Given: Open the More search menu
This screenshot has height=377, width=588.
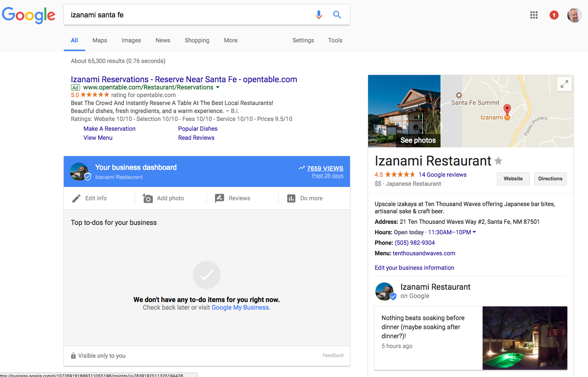Looking at the screenshot, I should 231,41.
